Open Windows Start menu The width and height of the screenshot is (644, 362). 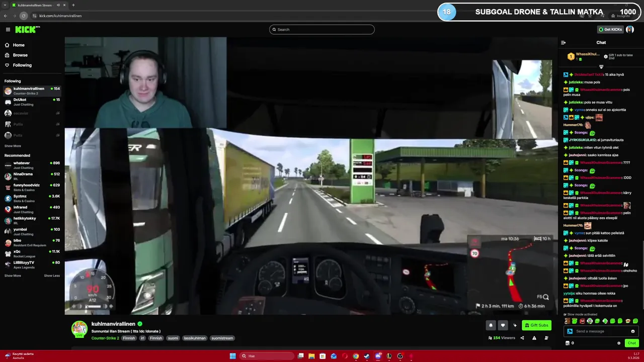click(x=232, y=356)
